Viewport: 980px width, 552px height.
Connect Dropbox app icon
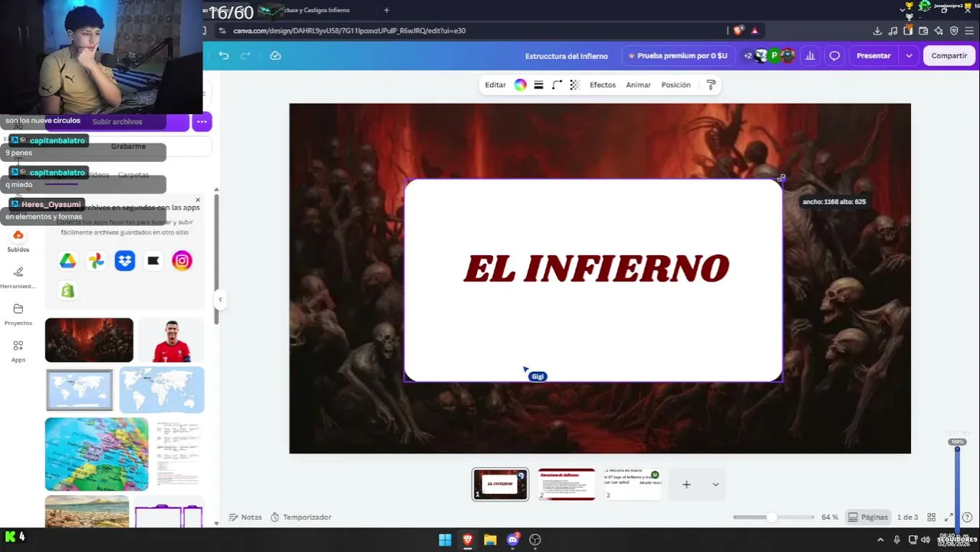[x=124, y=261]
